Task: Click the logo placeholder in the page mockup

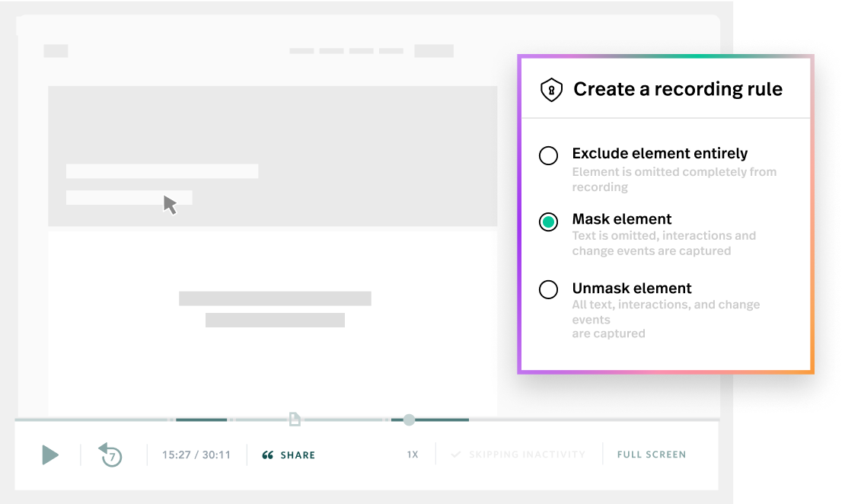Action: pos(56,50)
